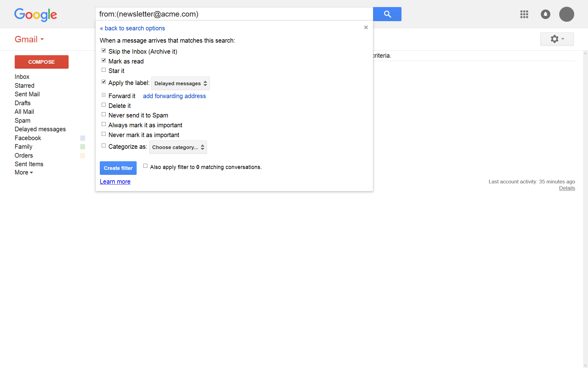Uncheck Skip the Inbox option

pyautogui.click(x=104, y=51)
